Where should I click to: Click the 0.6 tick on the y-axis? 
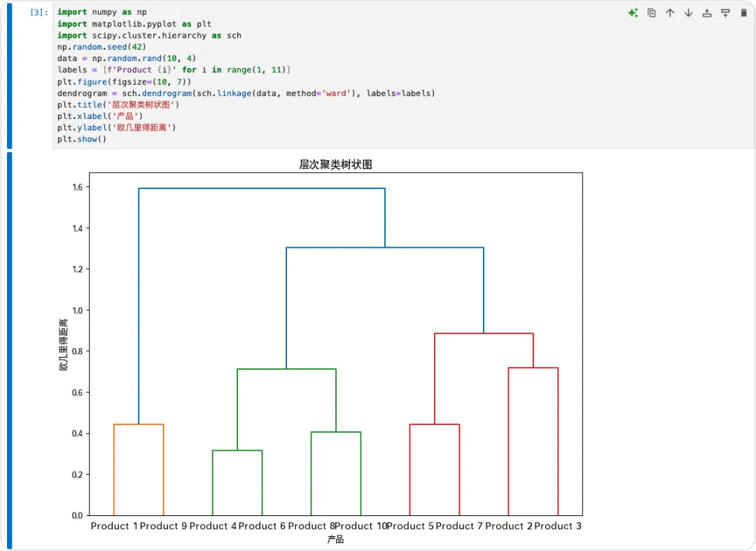tap(78, 392)
